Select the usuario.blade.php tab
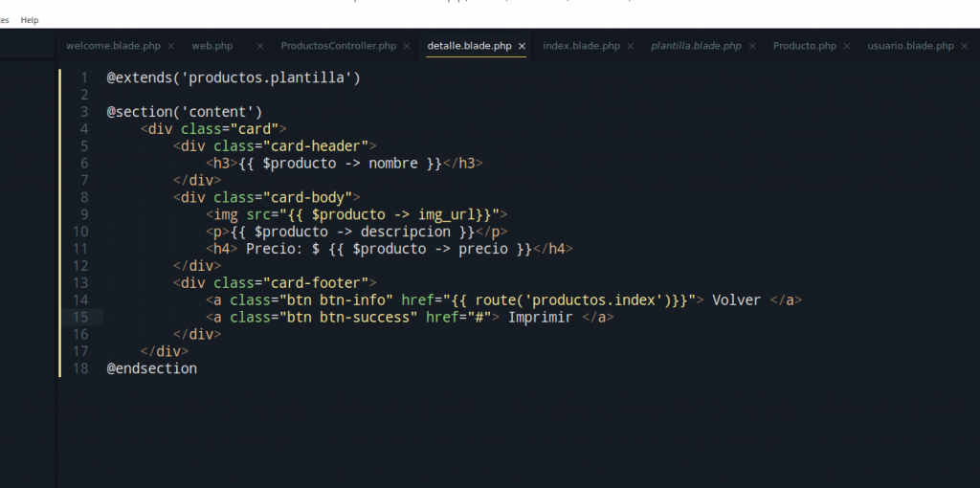 pyautogui.click(x=910, y=46)
